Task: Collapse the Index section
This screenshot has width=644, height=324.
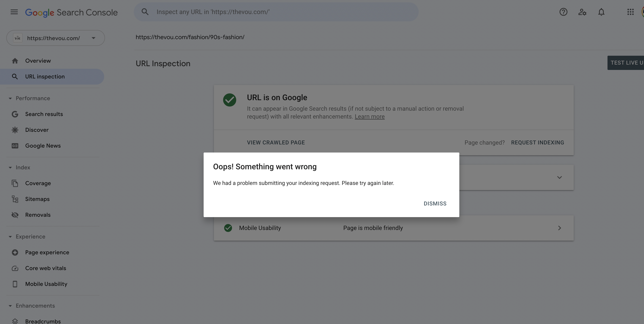Action: pos(10,168)
